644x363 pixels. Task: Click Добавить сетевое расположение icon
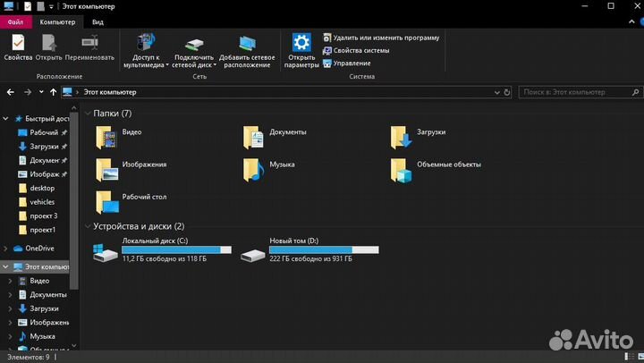click(x=247, y=42)
